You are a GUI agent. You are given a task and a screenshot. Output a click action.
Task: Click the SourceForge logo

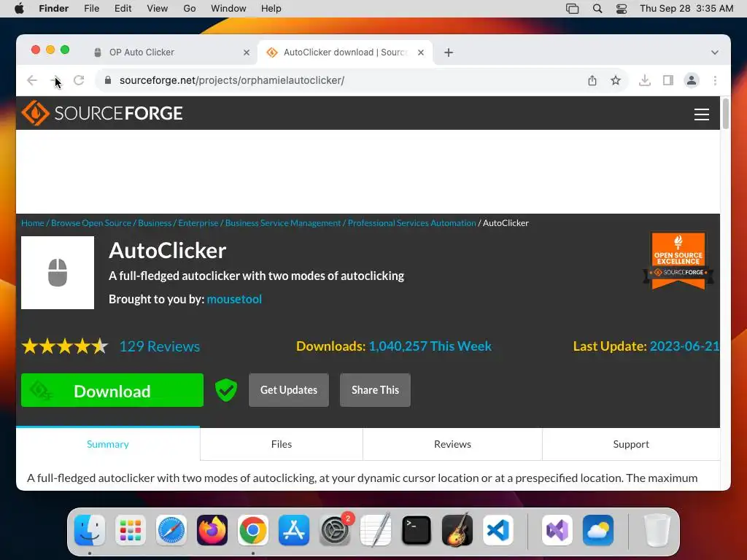click(x=102, y=113)
